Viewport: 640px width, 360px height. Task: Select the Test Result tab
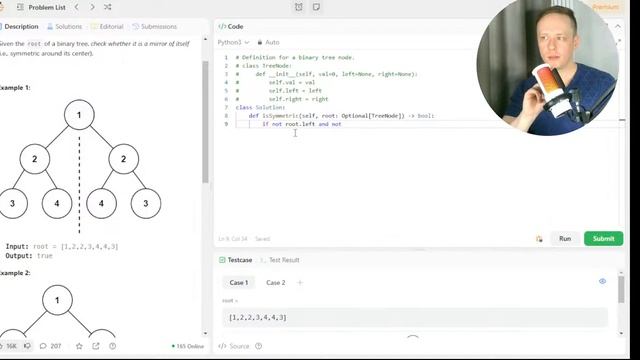(280, 260)
